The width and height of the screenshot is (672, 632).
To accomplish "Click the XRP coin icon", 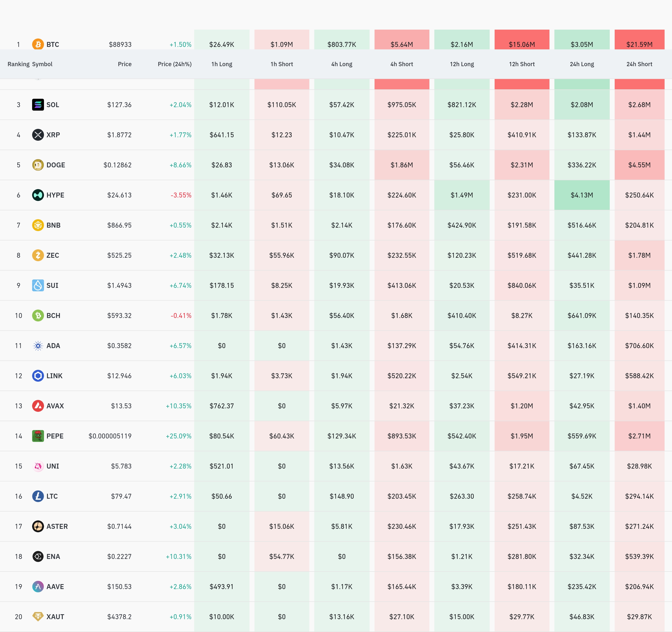I will pos(38,135).
